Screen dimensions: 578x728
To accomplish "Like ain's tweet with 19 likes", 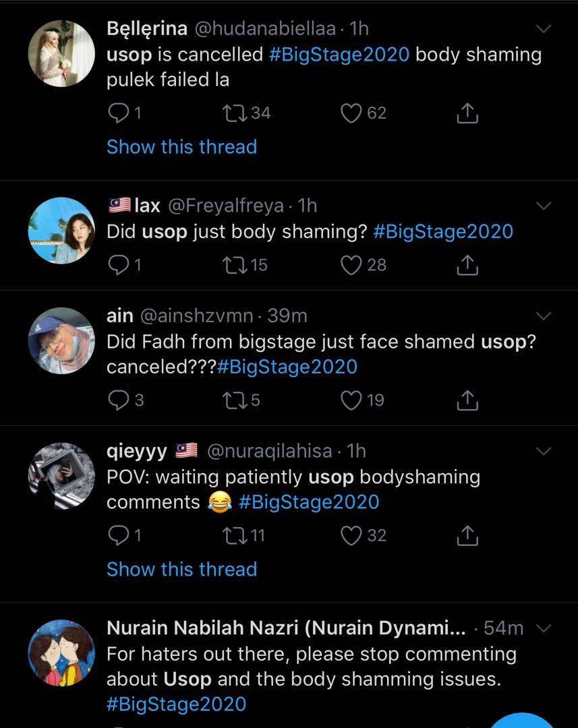I will pyautogui.click(x=351, y=400).
